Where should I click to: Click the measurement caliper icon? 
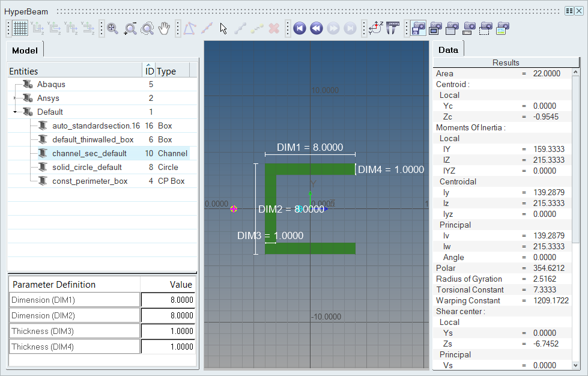pyautogui.click(x=393, y=28)
